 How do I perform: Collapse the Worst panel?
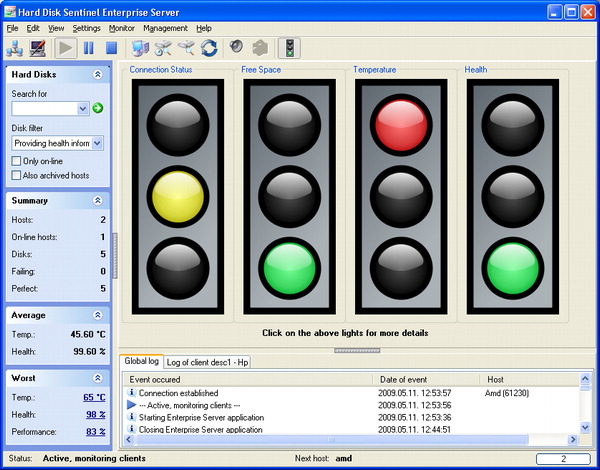tap(98, 378)
